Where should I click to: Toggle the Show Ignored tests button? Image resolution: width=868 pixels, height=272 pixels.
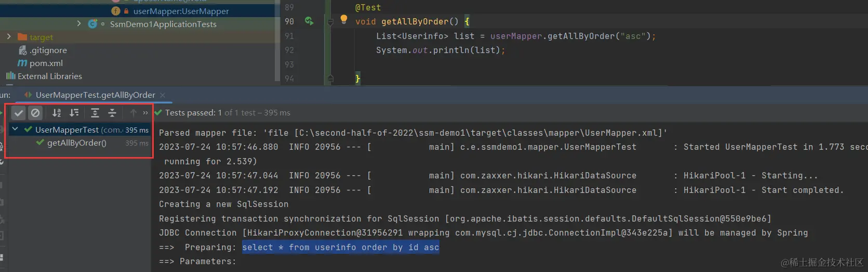pyautogui.click(x=35, y=113)
